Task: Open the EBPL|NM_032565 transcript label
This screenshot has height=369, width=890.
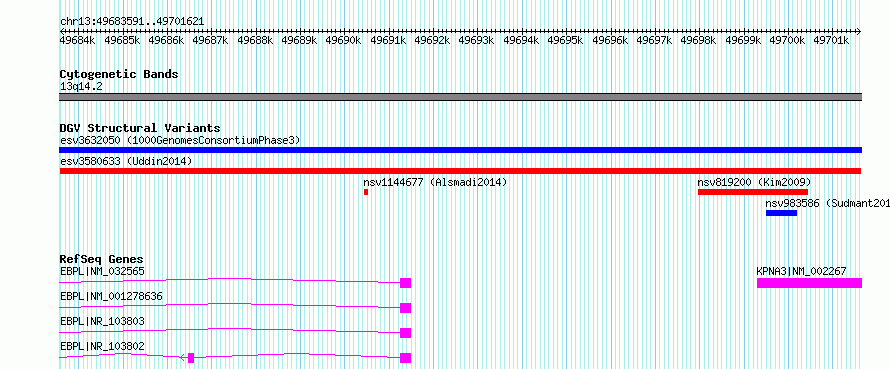Action: 102,271
